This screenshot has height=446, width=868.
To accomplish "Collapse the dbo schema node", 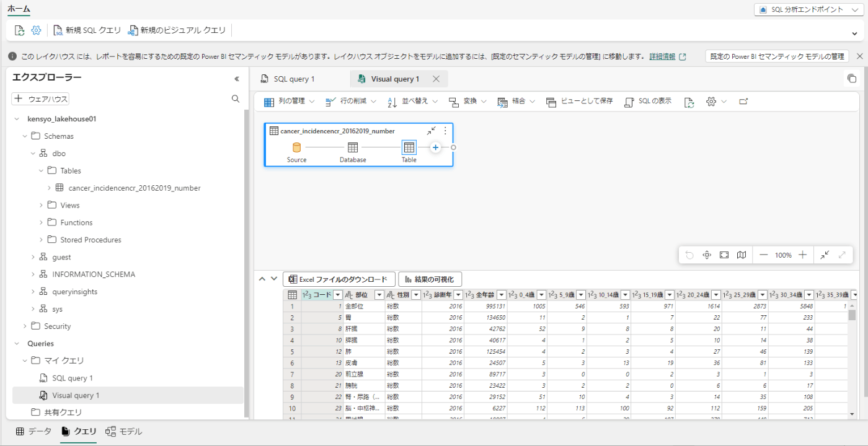I will point(33,154).
